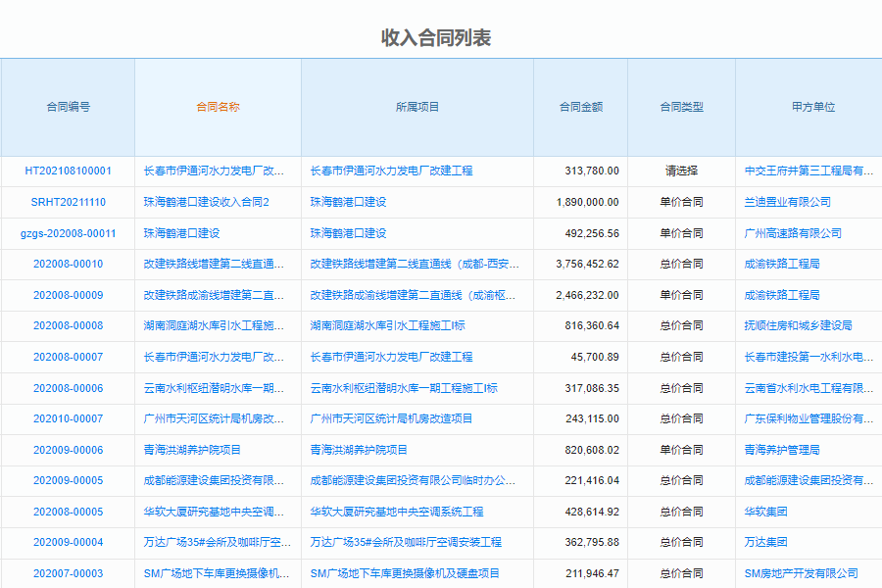This screenshot has width=882, height=588.
Task: Click the 合同名称 column header
Action: pyautogui.click(x=218, y=107)
